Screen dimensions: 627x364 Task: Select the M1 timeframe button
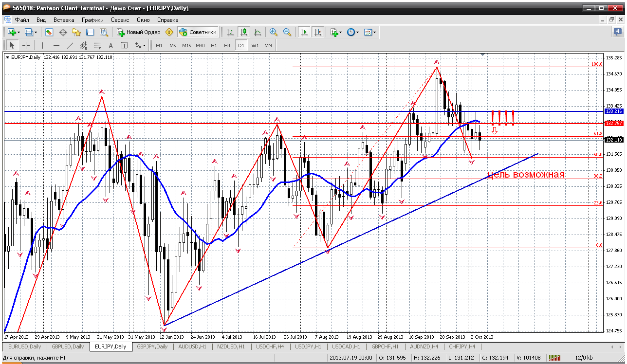(x=159, y=45)
